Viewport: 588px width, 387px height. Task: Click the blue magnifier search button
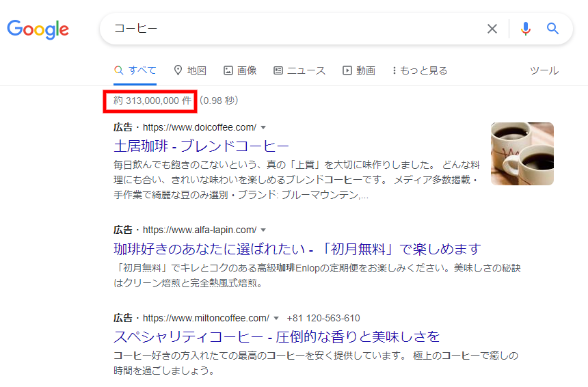(x=552, y=29)
